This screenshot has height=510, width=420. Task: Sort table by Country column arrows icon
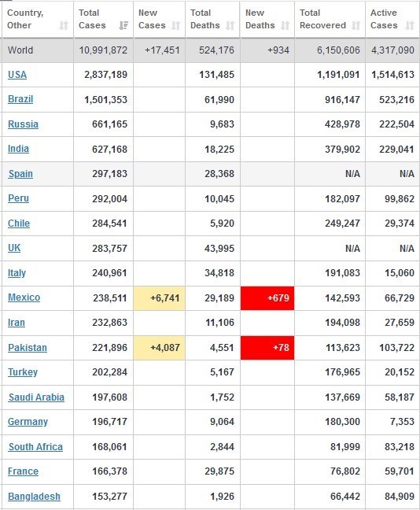tap(64, 25)
